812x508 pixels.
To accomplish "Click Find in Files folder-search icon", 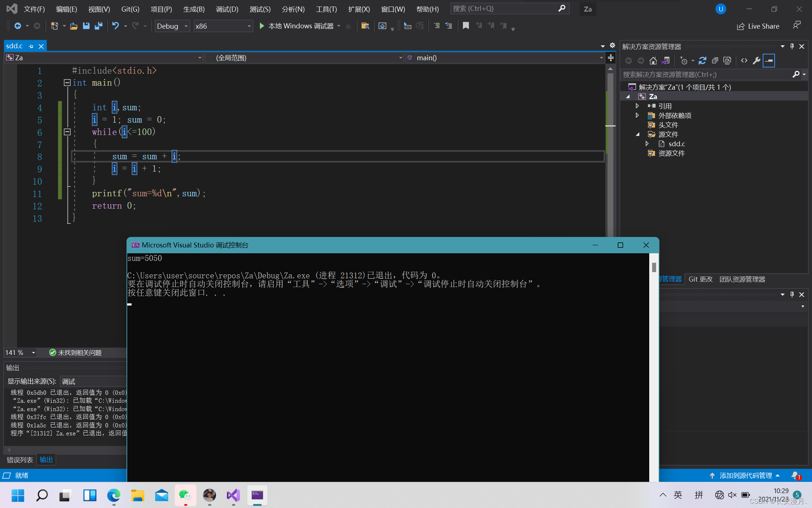I will coord(365,26).
